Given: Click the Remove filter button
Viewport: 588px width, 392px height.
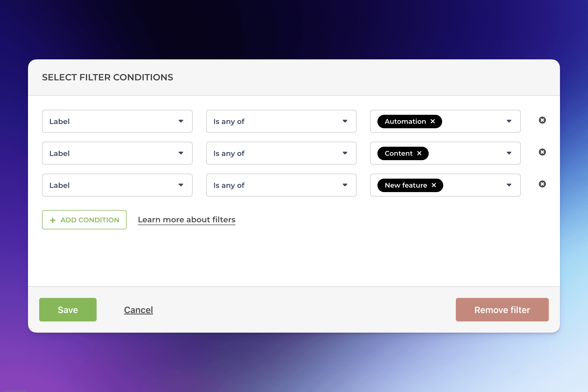Looking at the screenshot, I should (502, 310).
